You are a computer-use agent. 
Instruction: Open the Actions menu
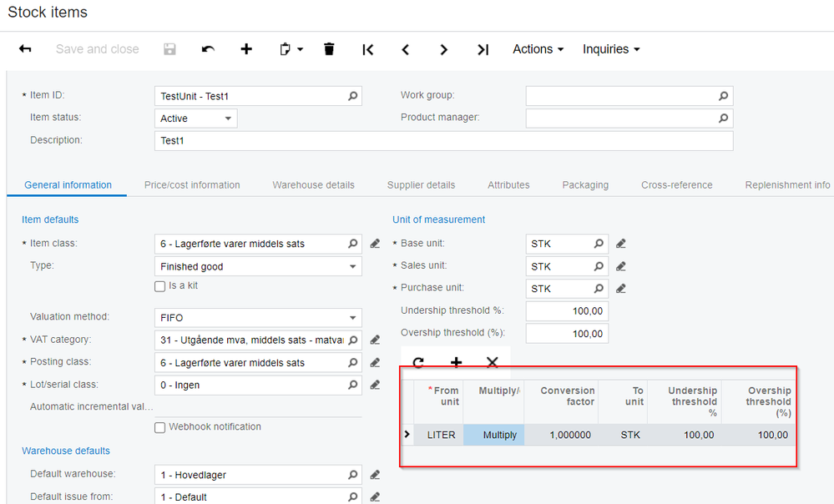(x=538, y=49)
